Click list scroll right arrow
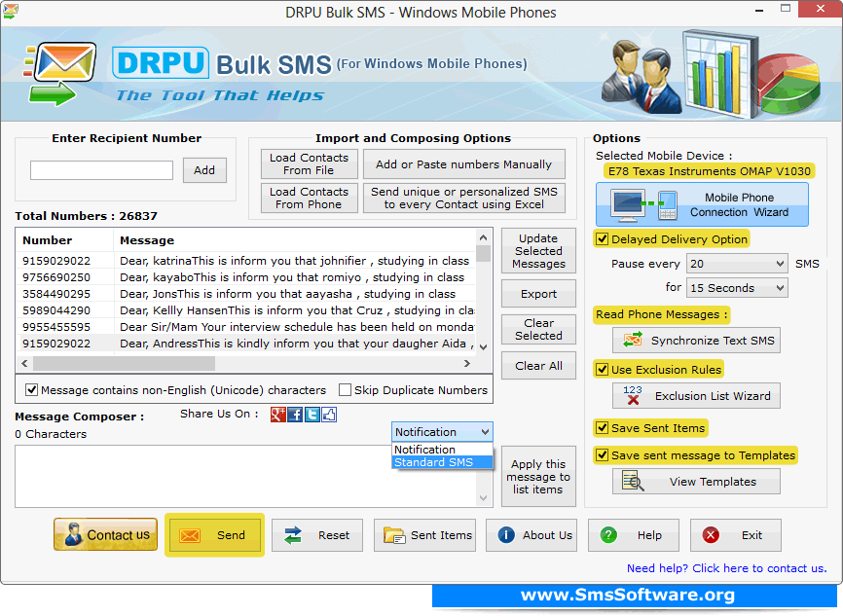Image resolution: width=843 pixels, height=616 pixels. pos(467,364)
